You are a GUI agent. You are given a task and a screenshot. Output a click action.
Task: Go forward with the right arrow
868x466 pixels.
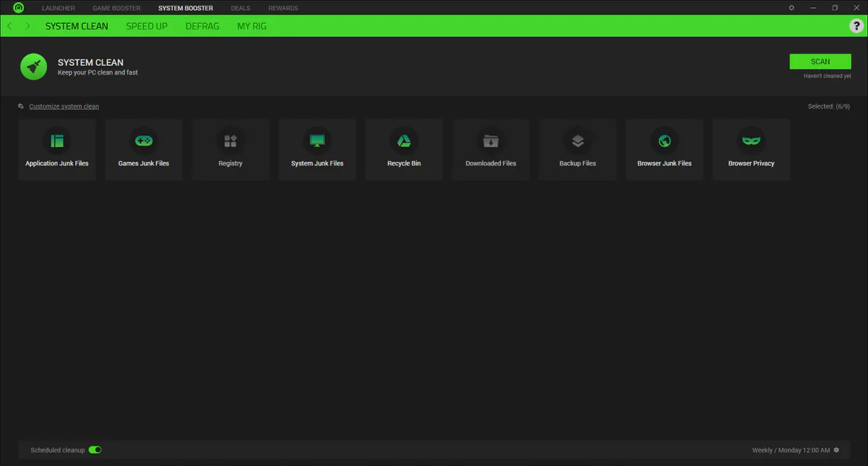point(27,26)
